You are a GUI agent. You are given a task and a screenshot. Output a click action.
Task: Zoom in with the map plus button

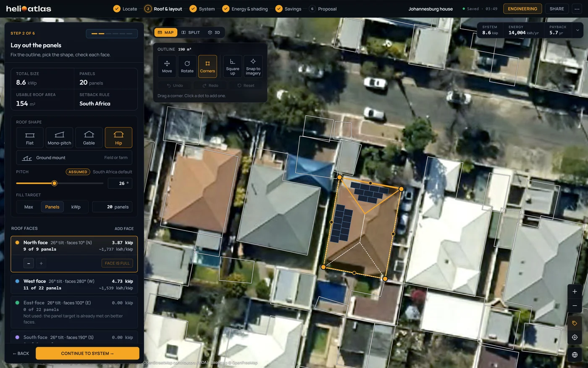[x=575, y=291]
